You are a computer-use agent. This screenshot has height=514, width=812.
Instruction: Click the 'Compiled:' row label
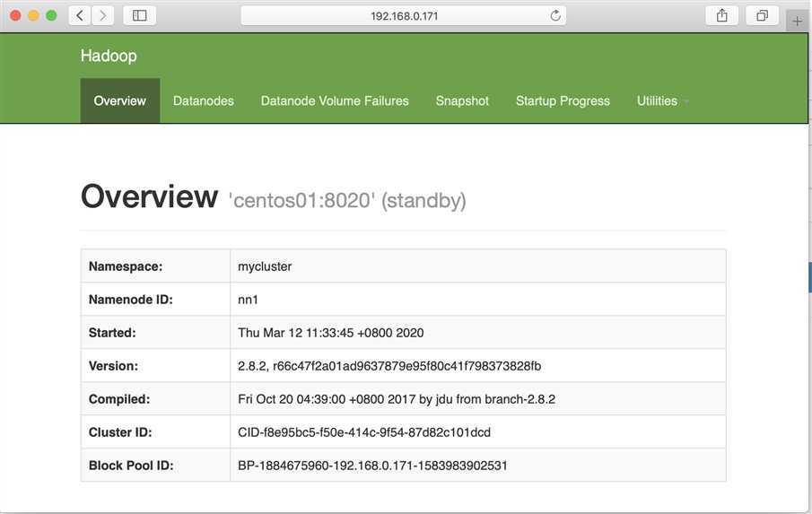coord(119,399)
